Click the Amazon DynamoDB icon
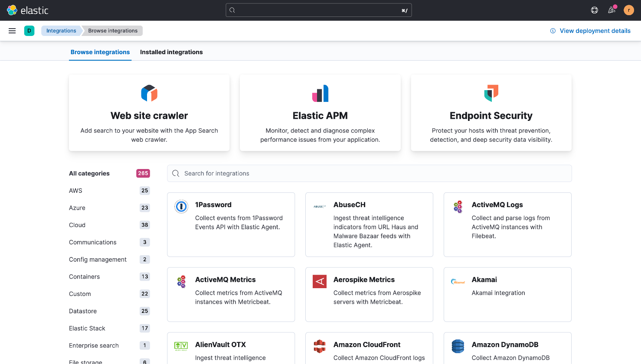The width and height of the screenshot is (641, 364). pyautogui.click(x=458, y=346)
